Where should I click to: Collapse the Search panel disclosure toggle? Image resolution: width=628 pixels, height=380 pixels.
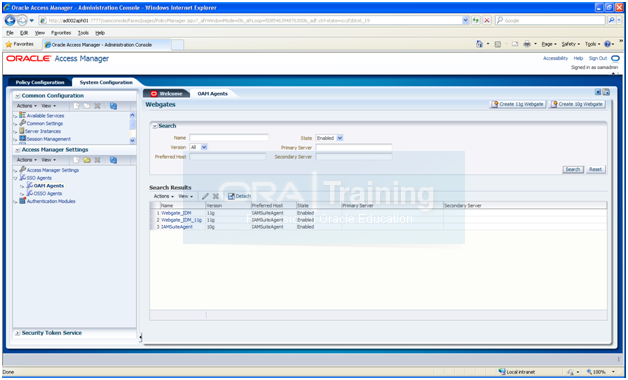[x=155, y=126]
